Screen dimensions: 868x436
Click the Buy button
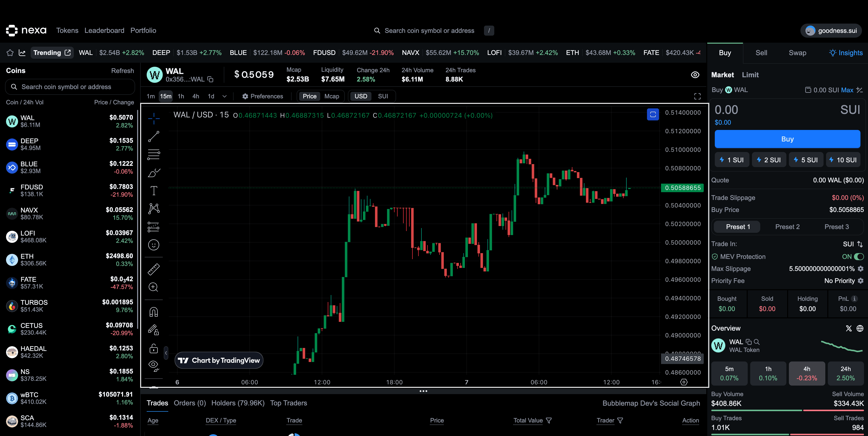[x=787, y=139]
